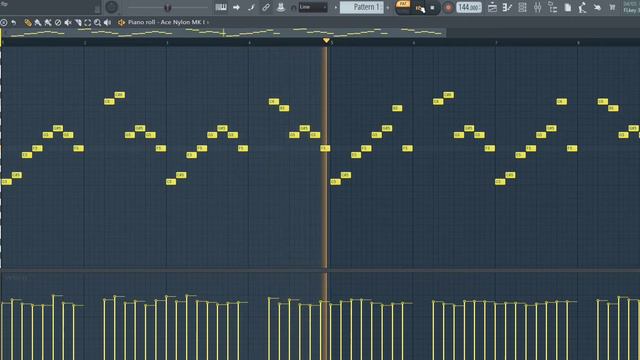Select the Paint drum sequence tool

(x=48, y=22)
